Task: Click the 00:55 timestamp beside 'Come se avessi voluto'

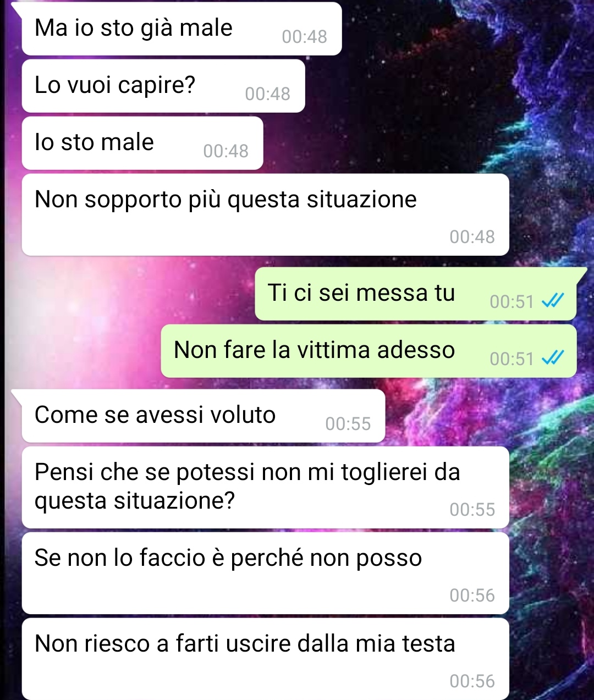Action: click(348, 424)
